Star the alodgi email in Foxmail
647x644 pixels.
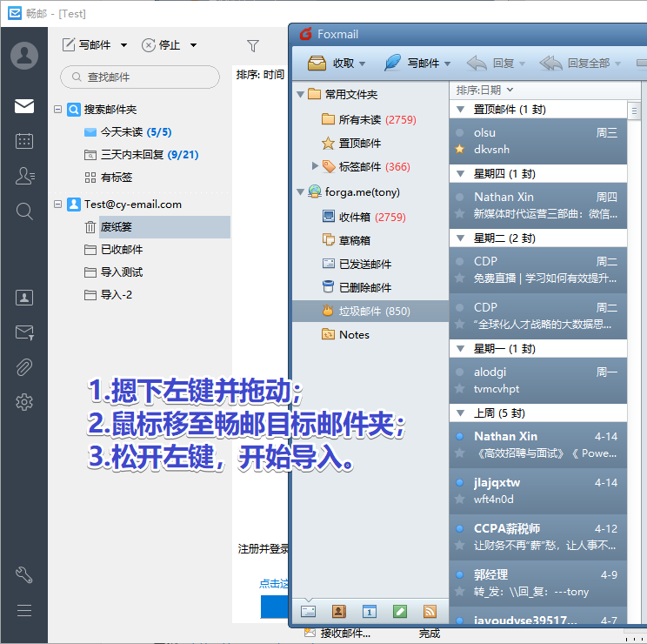pos(459,388)
